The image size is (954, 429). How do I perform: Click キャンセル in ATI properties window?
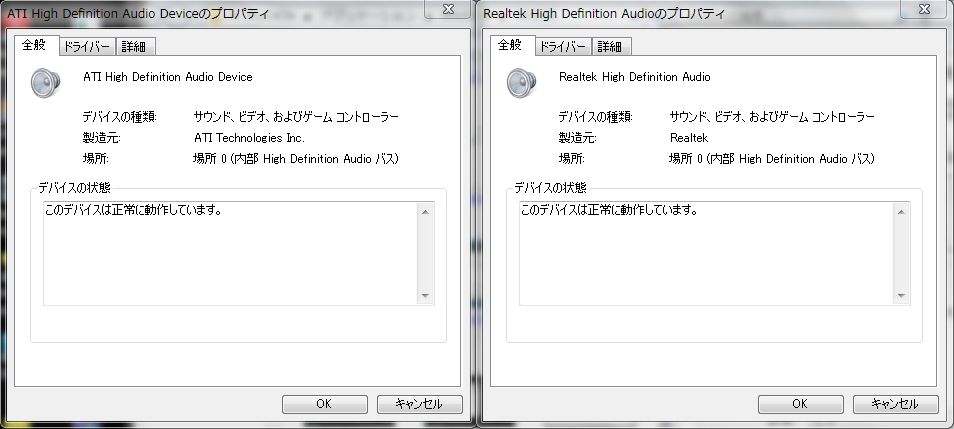coord(419,404)
